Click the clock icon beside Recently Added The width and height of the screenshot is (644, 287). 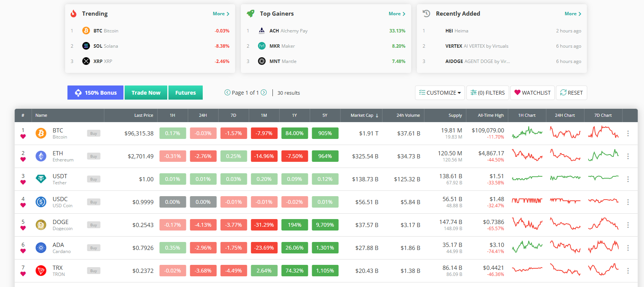pos(426,13)
